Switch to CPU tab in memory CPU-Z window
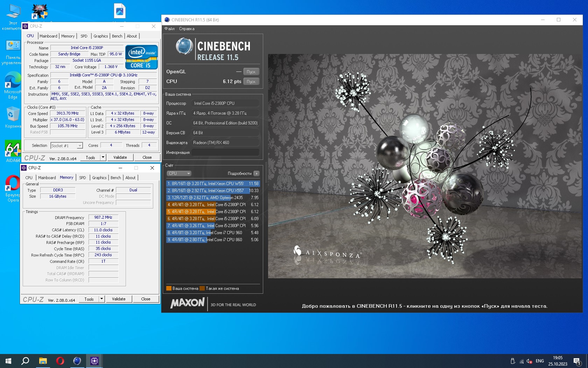 (x=29, y=178)
